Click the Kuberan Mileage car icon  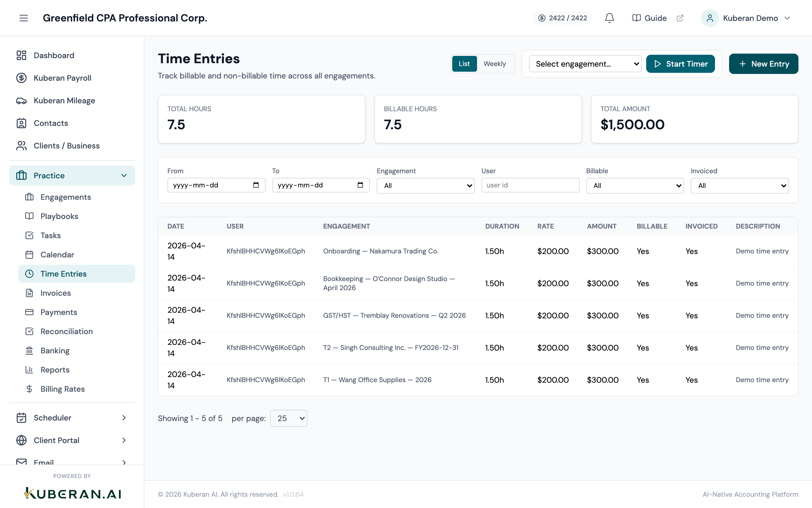21,100
